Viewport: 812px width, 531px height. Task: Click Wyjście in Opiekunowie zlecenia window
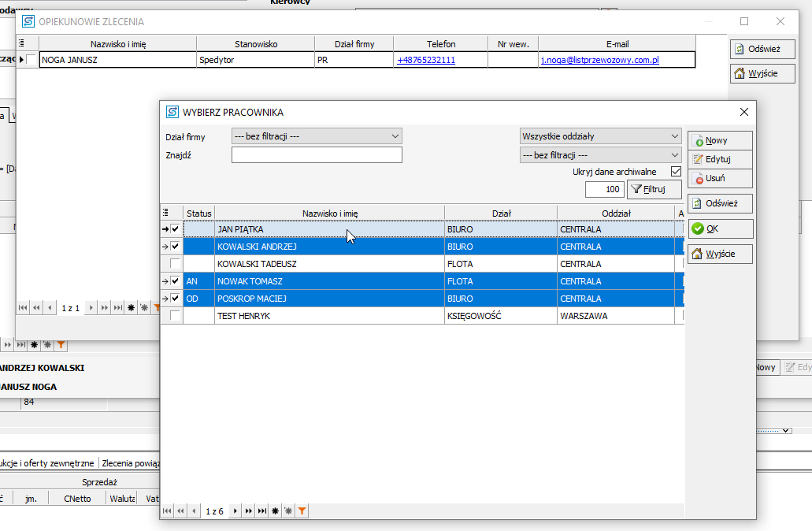pyautogui.click(x=763, y=73)
